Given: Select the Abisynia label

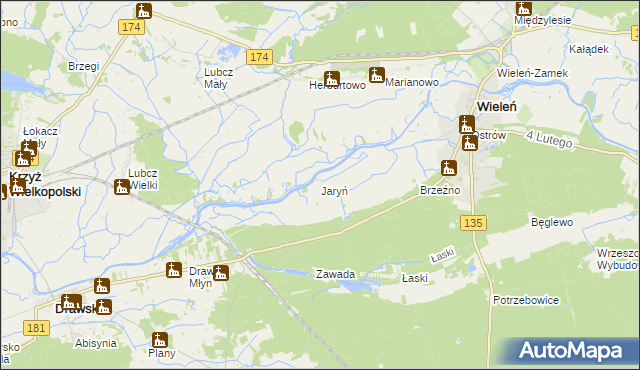Looking at the screenshot, I should pyautogui.click(x=96, y=343).
